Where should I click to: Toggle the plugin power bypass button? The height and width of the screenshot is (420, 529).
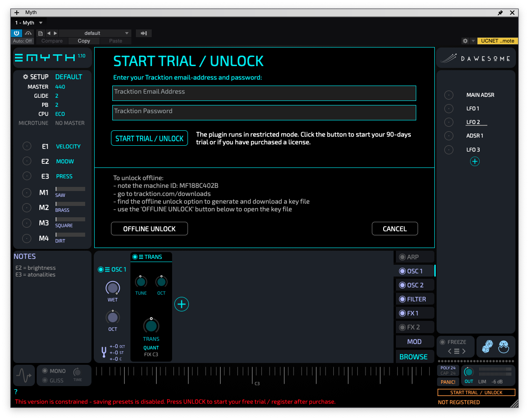pos(16,33)
